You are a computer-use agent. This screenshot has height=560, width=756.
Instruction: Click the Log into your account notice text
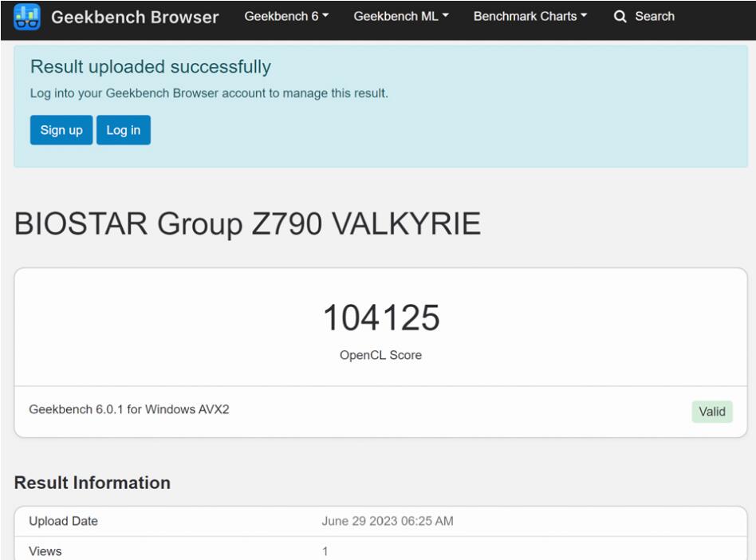pos(209,93)
